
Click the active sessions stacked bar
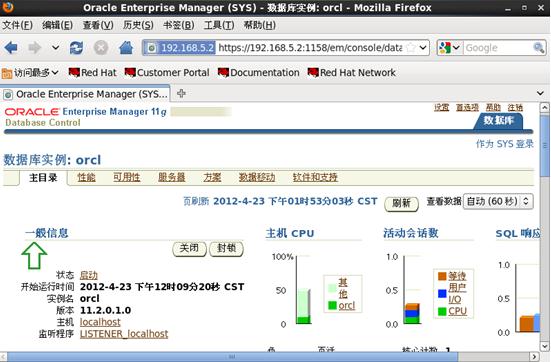tap(412, 313)
